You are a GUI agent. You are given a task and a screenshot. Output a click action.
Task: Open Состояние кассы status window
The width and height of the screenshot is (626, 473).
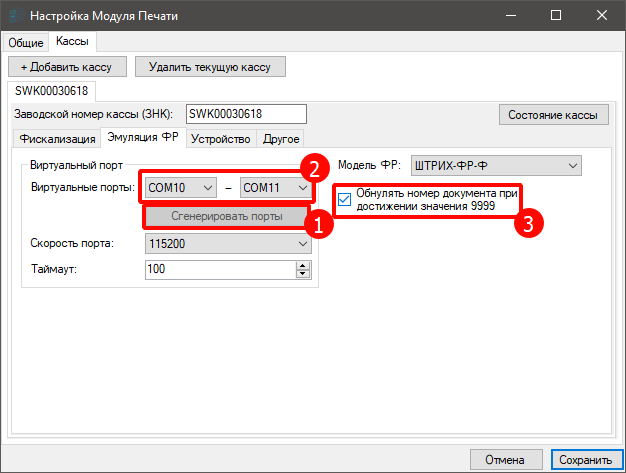pyautogui.click(x=553, y=114)
